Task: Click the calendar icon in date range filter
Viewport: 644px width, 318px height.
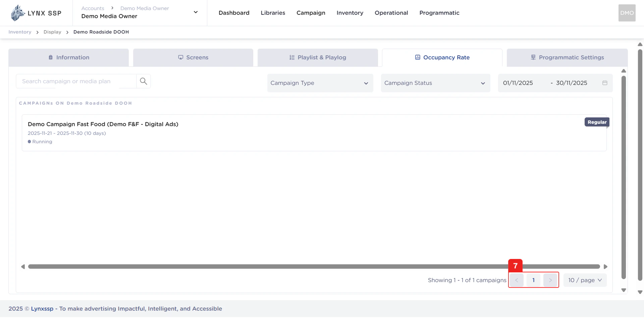Action: click(605, 83)
